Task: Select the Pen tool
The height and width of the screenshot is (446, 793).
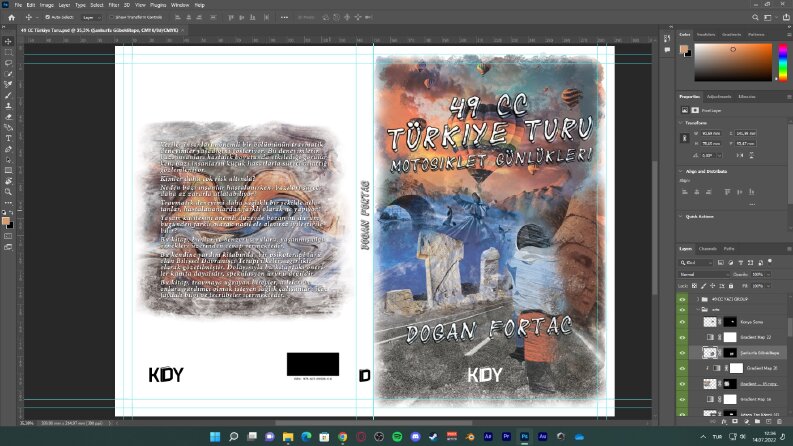Action: 8,149
